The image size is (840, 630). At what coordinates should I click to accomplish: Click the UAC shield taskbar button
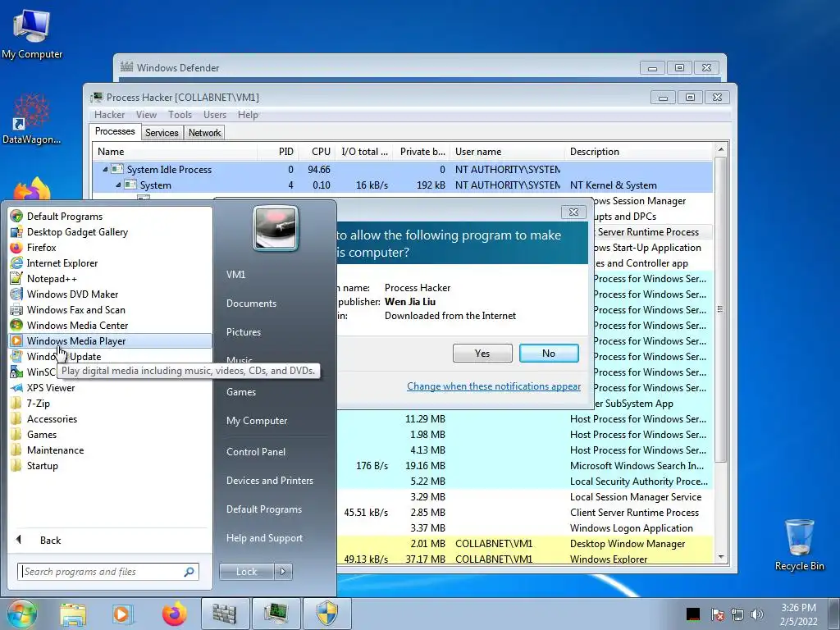click(326, 614)
